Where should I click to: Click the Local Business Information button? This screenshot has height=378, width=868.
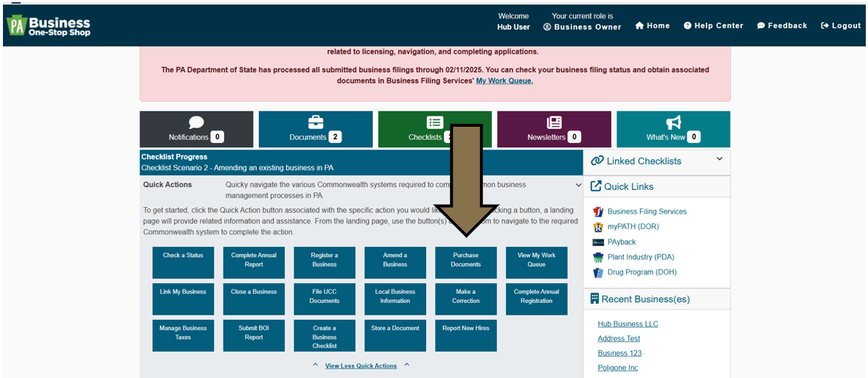pyautogui.click(x=395, y=299)
